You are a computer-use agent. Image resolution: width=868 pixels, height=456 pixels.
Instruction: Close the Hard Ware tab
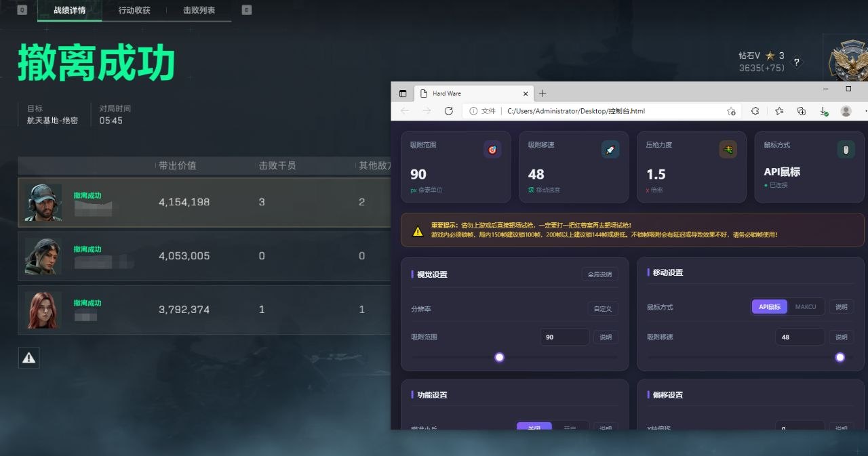point(526,94)
